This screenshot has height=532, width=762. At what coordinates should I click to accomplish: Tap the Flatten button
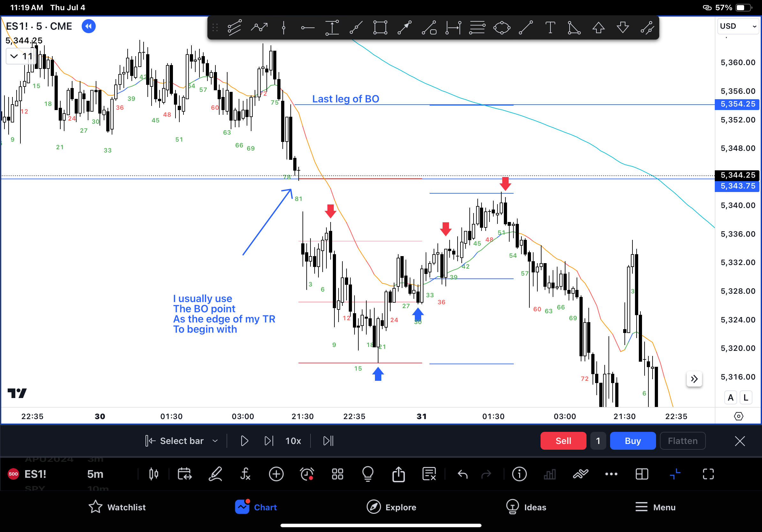682,440
